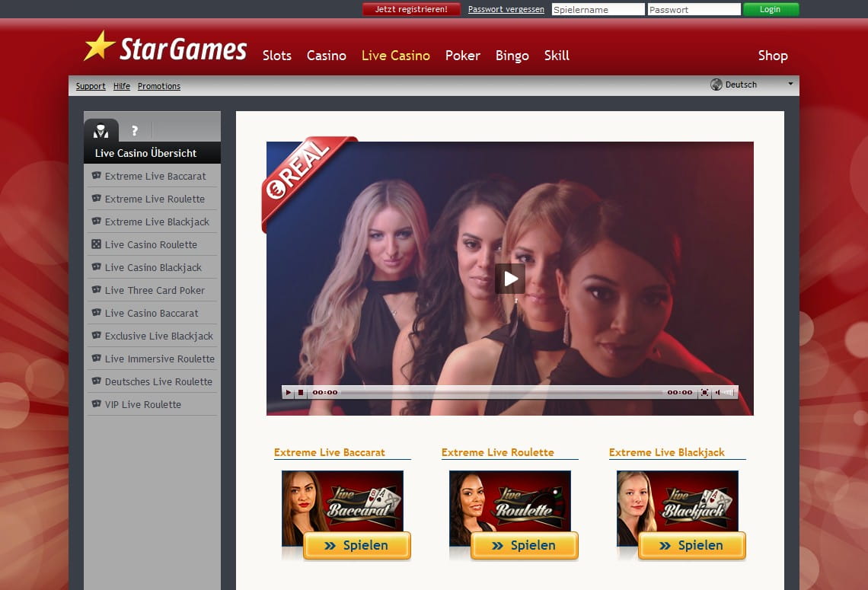This screenshot has height=590, width=868.
Task: Seek along the video progress bar
Action: click(502, 392)
